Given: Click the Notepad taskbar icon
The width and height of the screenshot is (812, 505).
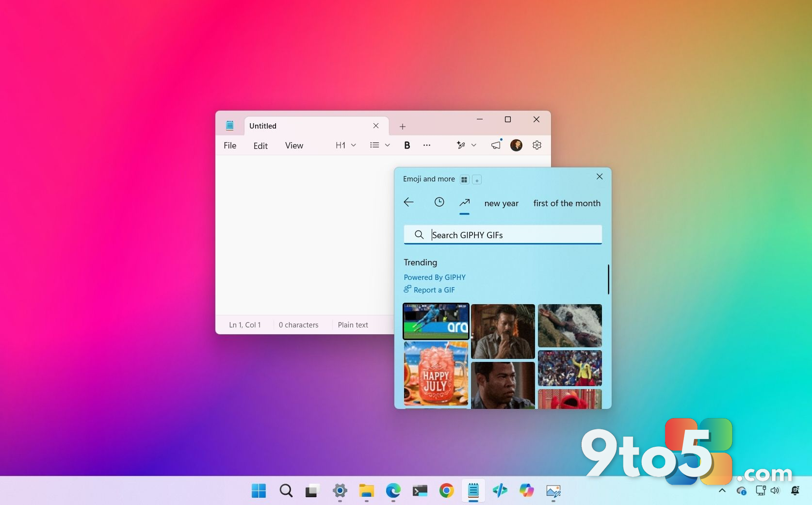Looking at the screenshot, I should pos(473,491).
